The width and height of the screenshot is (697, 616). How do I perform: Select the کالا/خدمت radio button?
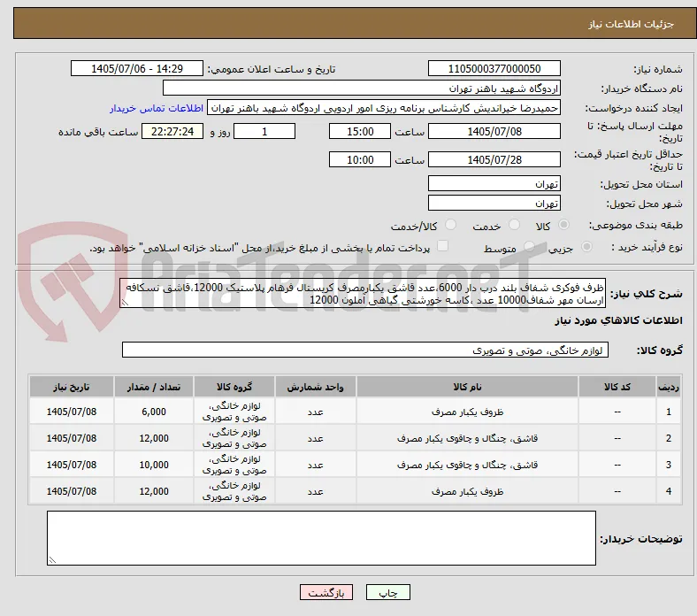pyautogui.click(x=451, y=225)
